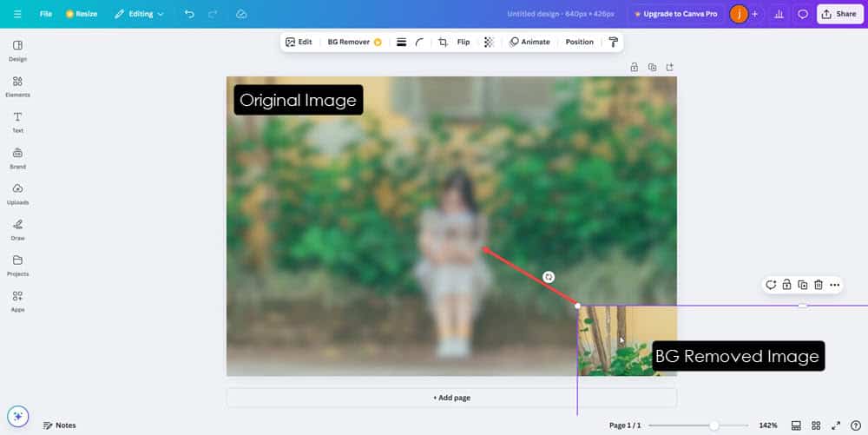Toggle the lock on selected element

coord(786,285)
